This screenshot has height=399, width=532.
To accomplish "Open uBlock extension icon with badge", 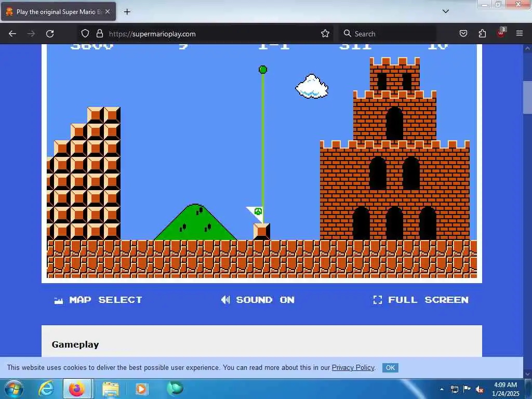I will [x=501, y=33].
